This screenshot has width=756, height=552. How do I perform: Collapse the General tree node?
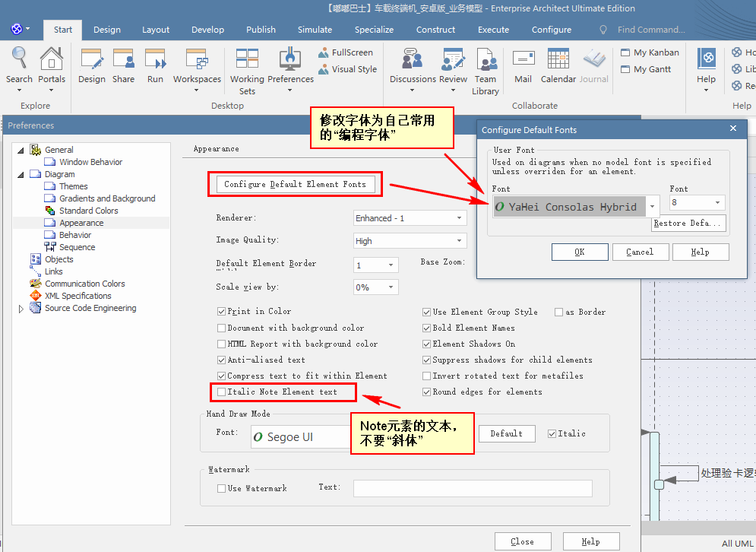pyautogui.click(x=21, y=151)
